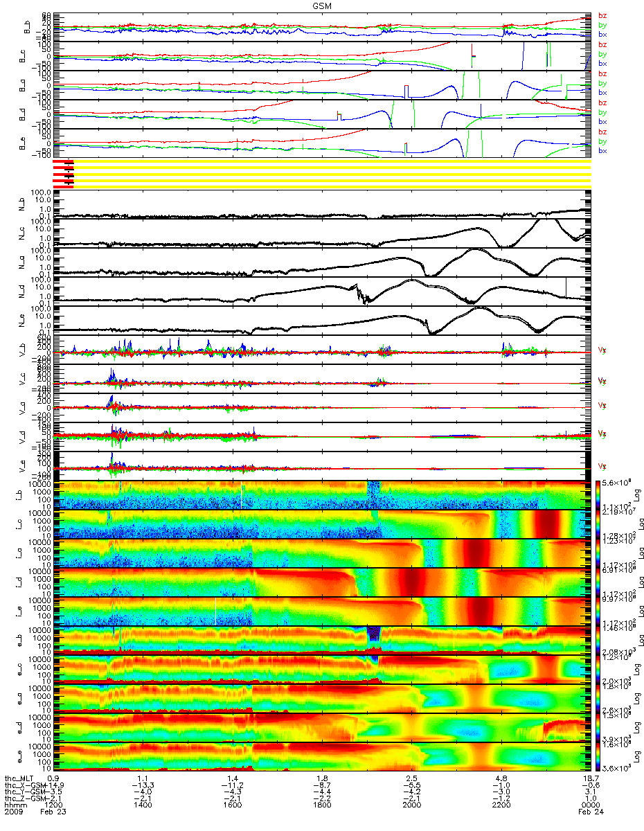
Task: Click the blue bx legend of B_b panel
Action: coord(602,35)
